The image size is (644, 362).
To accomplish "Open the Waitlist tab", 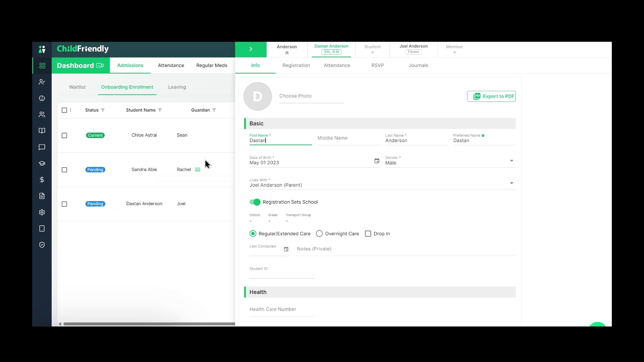I will click(x=77, y=87).
